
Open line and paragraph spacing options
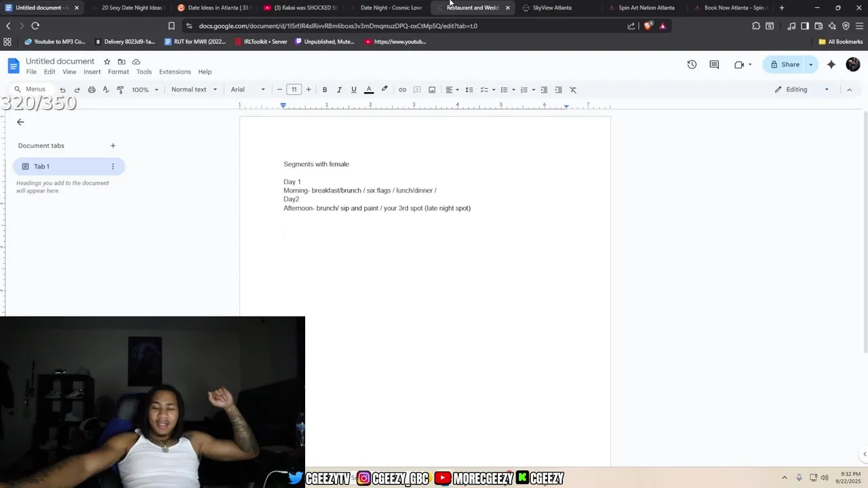pyautogui.click(x=469, y=89)
